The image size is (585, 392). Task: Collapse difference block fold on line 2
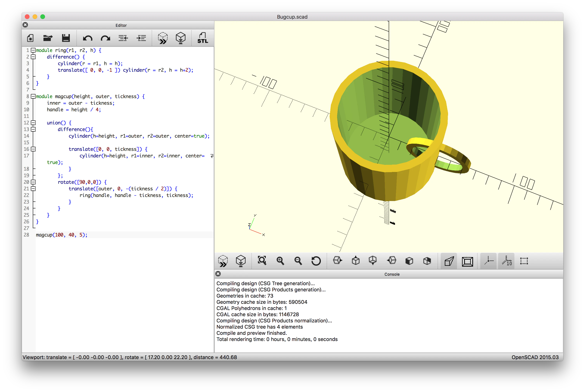point(33,57)
